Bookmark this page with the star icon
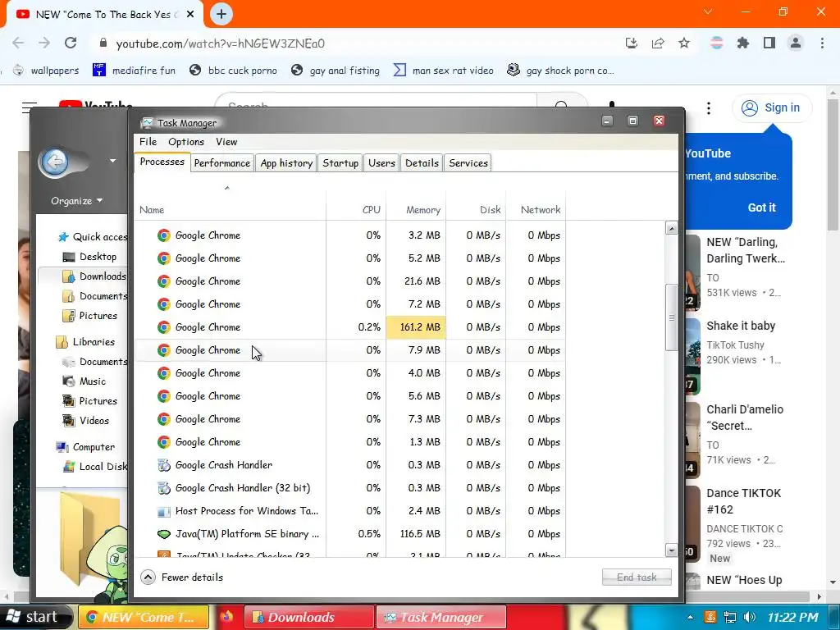The width and height of the screenshot is (840, 630). (684, 43)
